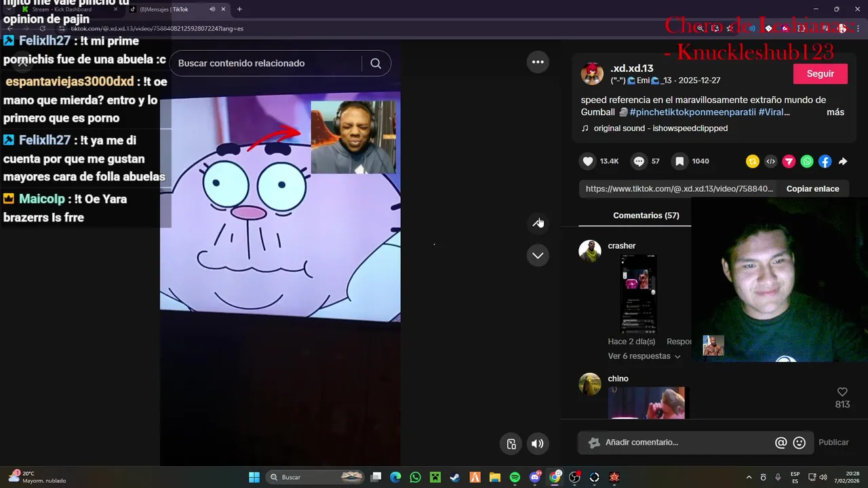The height and width of the screenshot is (488, 868).
Task: Open Steam from the taskbar
Action: coord(455,477)
